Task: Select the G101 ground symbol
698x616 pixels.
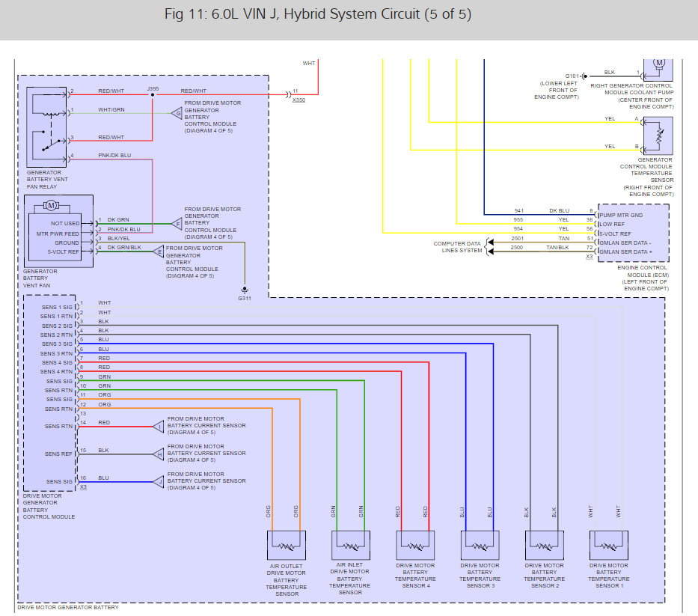Action: click(x=584, y=76)
